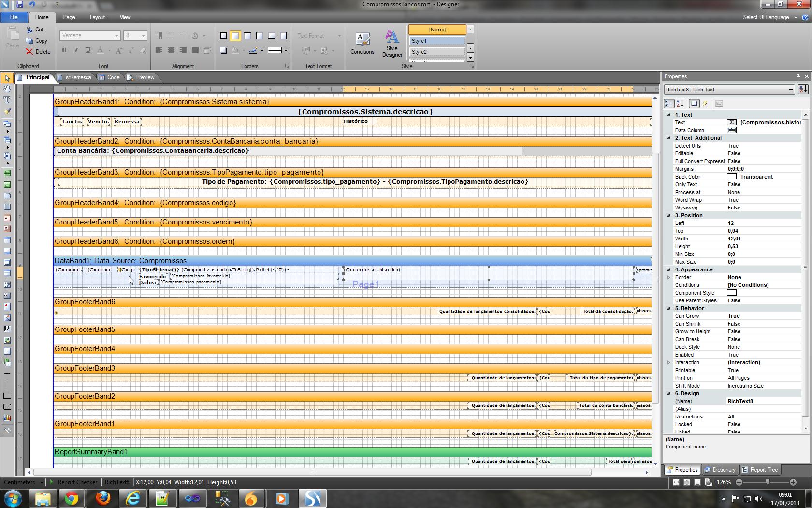The image size is (812, 508).
Task: Toggle Bold formatting
Action: tap(64, 50)
